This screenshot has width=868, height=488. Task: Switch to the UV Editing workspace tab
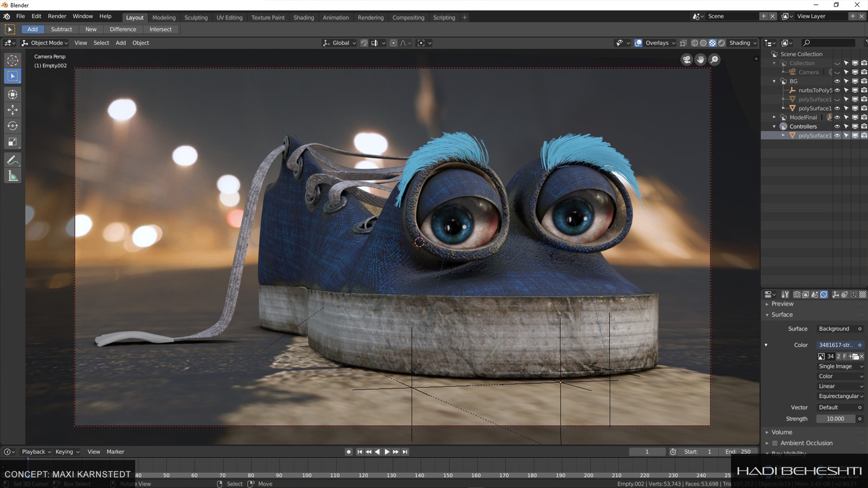pyautogui.click(x=229, y=17)
